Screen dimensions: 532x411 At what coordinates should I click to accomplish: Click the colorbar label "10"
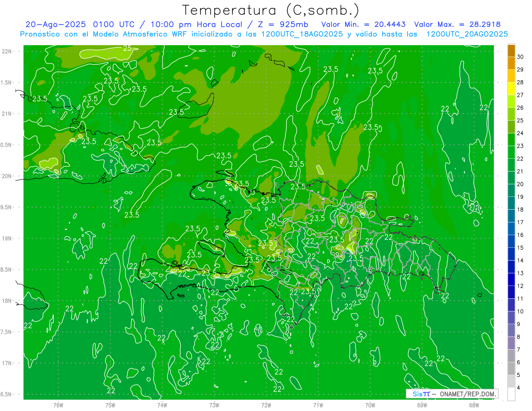pos(520,311)
